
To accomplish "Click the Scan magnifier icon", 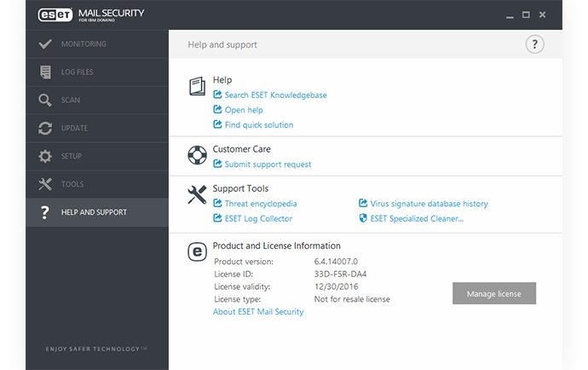I will click(45, 101).
